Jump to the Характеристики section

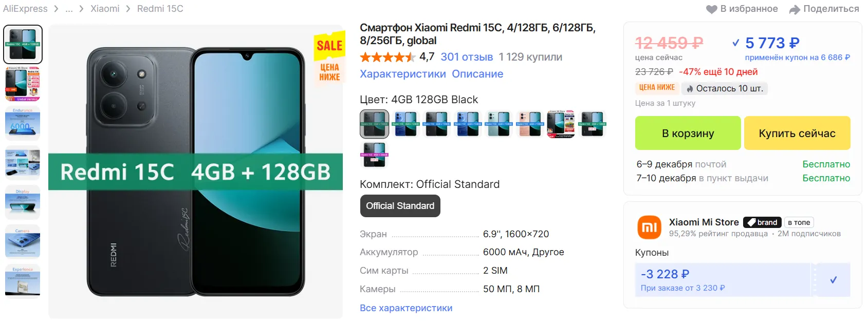point(403,74)
